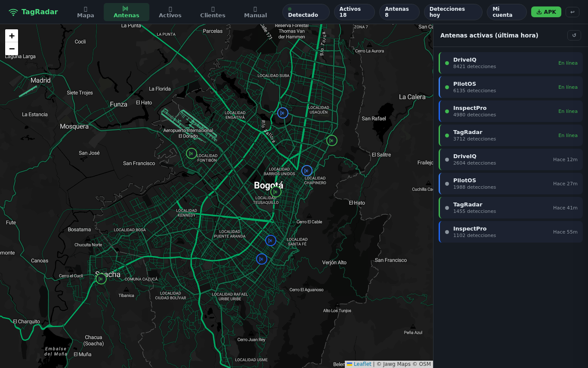Click the Antenas 8 counter pill

tap(399, 12)
